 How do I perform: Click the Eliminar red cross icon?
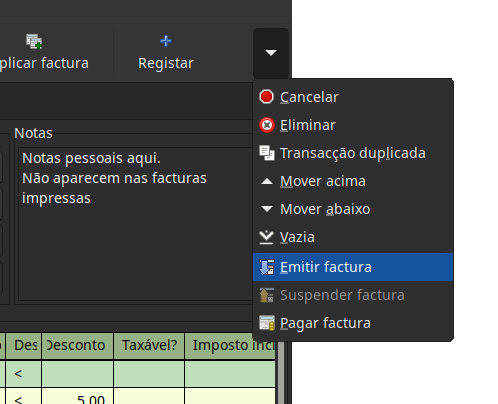(266, 125)
